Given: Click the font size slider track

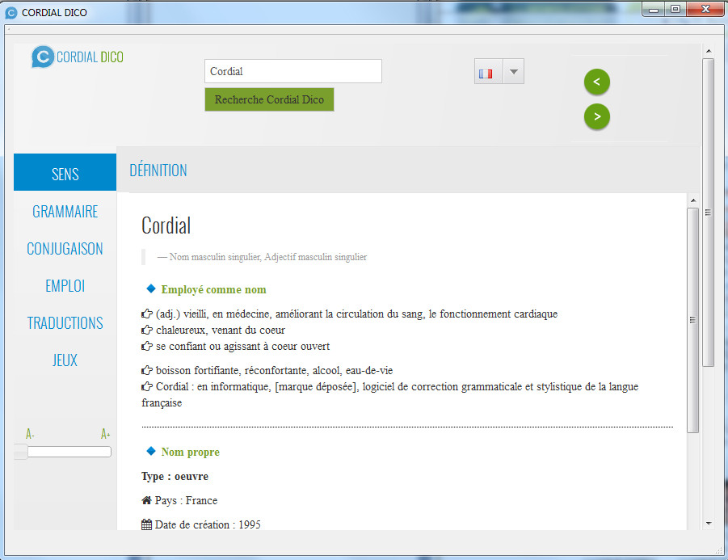Looking at the screenshot, I should pyautogui.click(x=69, y=452).
